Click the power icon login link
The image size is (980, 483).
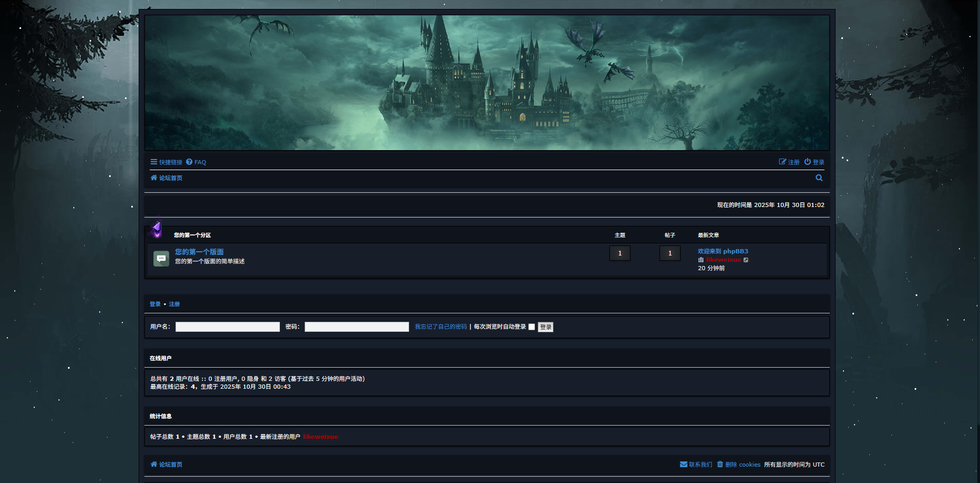click(x=807, y=162)
